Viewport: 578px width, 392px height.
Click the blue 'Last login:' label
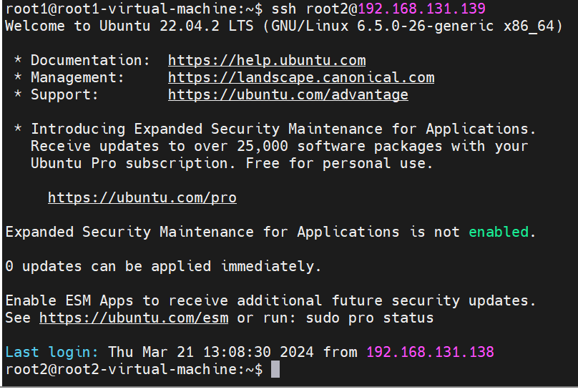[52, 352]
